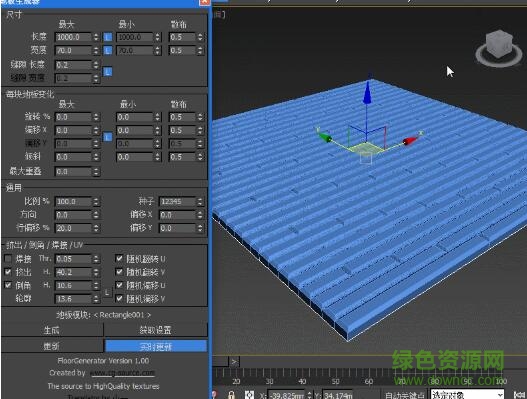Click the weld Thr. field showing 0.05
Image resolution: width=527 pixels, height=399 pixels.
pyautogui.click(x=73, y=259)
